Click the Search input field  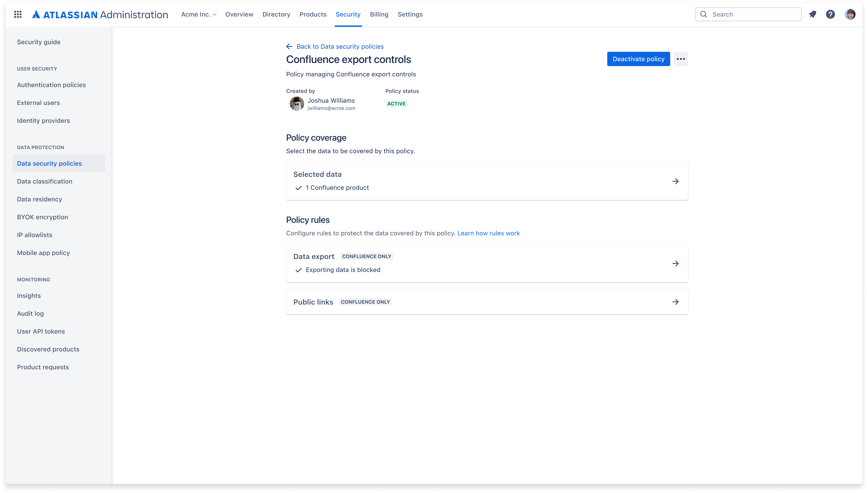coord(748,14)
